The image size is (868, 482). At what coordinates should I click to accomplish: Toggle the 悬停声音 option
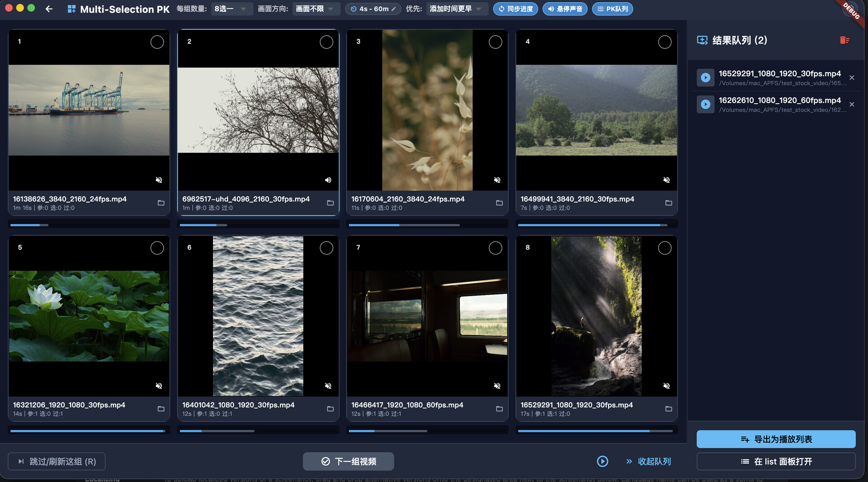tap(565, 9)
